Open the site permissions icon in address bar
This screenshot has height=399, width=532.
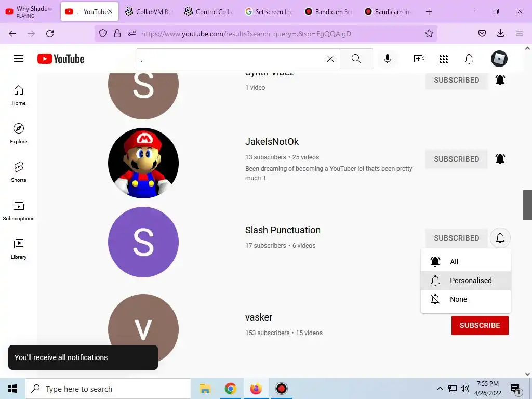tap(132, 33)
